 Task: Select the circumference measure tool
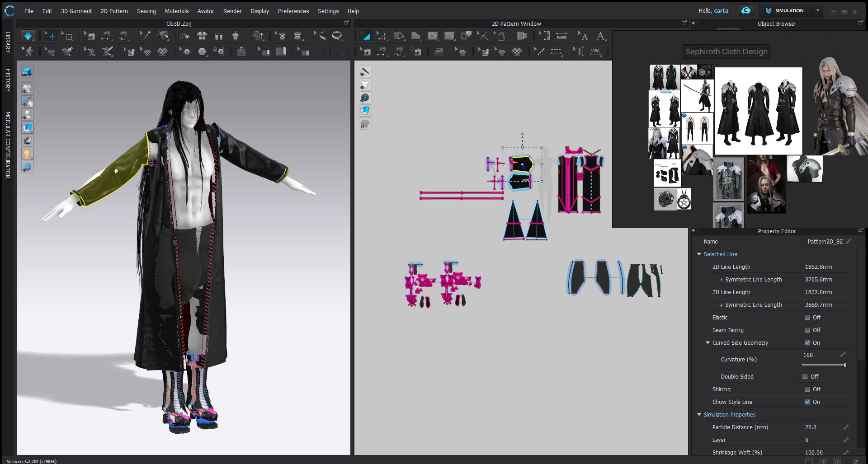[x=337, y=36]
